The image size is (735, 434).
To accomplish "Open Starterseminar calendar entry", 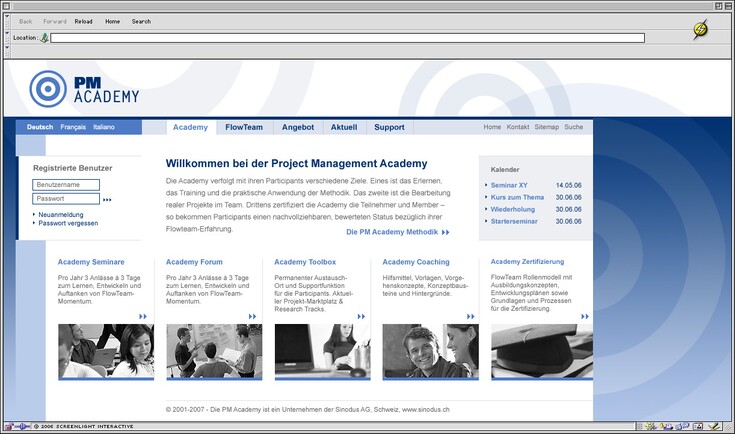I will point(514,221).
